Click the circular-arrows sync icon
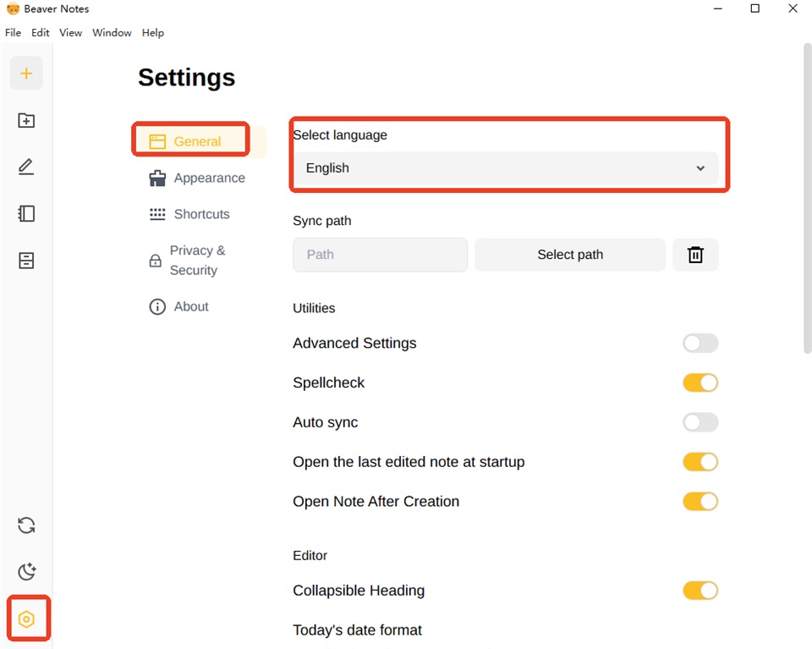 click(x=26, y=525)
